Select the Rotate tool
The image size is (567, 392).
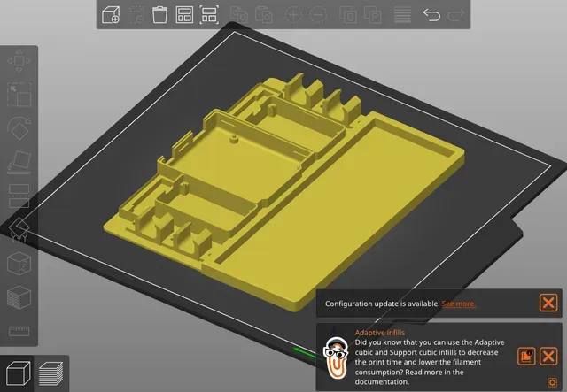click(19, 128)
